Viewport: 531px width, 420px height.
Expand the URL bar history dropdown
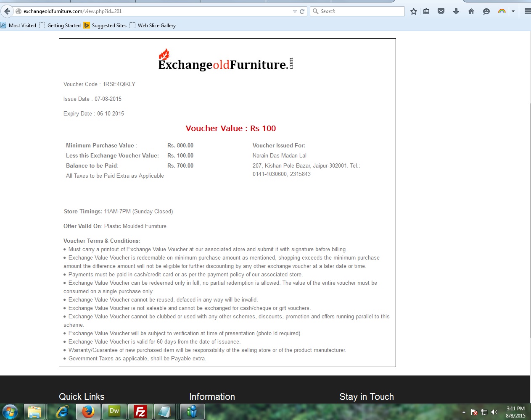coord(295,11)
